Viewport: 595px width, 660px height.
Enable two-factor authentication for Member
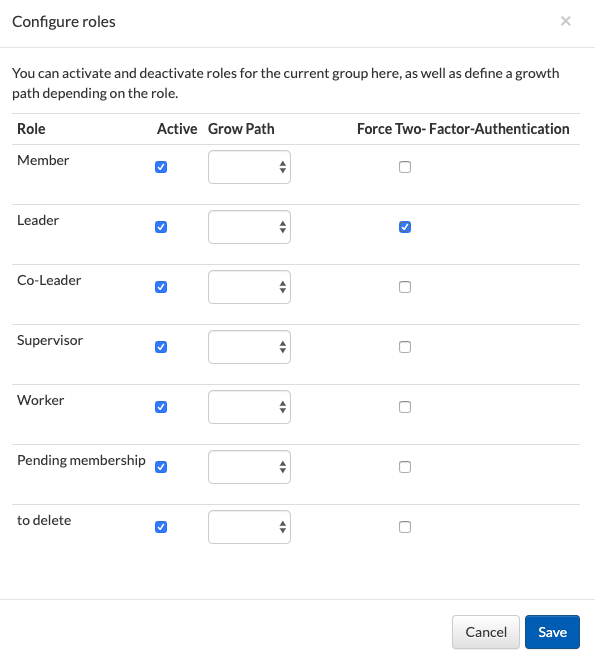click(x=405, y=167)
